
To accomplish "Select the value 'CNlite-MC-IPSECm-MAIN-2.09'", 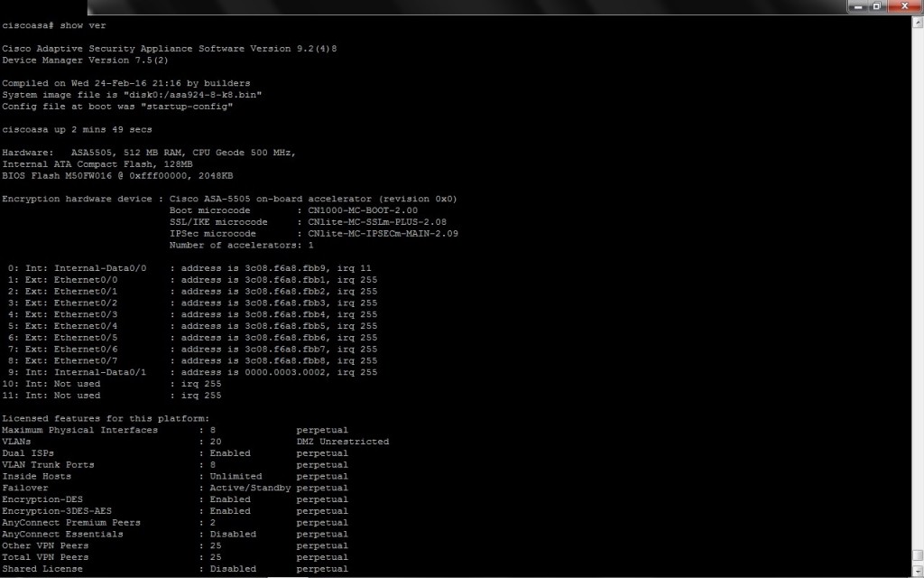I will pyautogui.click(x=383, y=234).
